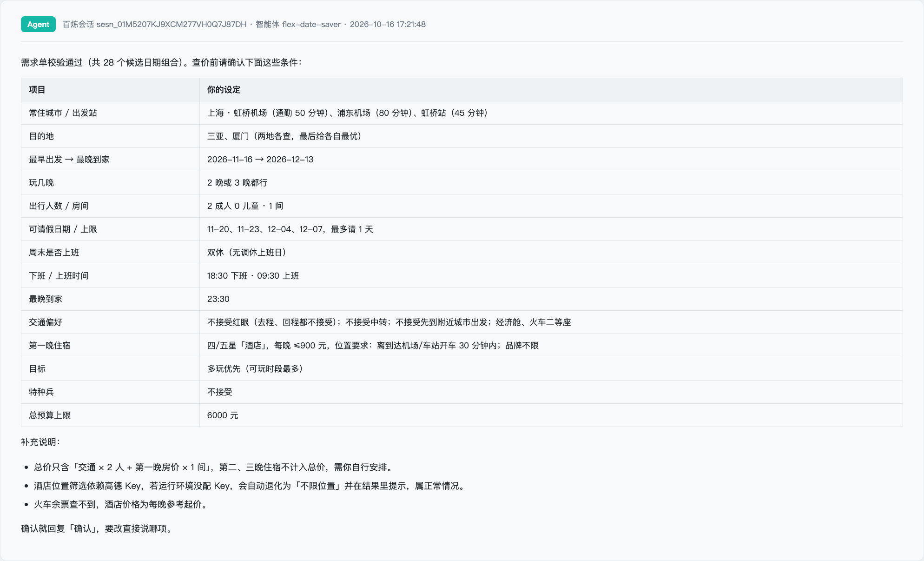Screen dimensions: 924x561
Task: Click the intro line 需求单校验通过
Action: 161,63
